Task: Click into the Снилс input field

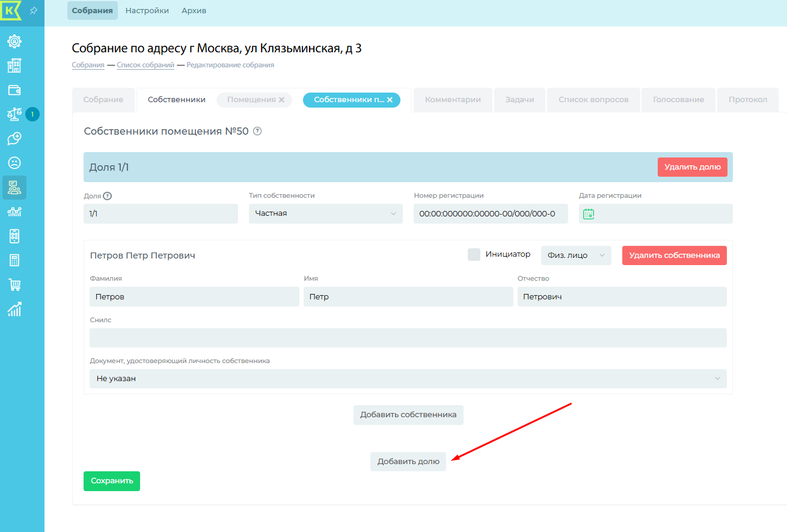Action: click(408, 338)
